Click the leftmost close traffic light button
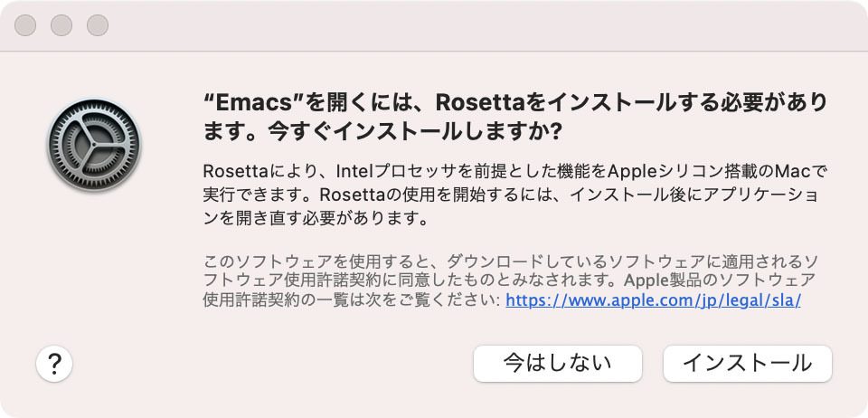Viewport: 868px width, 418px height. click(x=25, y=25)
